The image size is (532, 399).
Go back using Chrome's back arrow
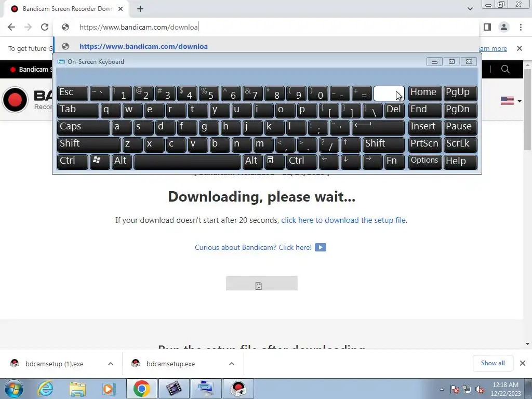[11, 27]
